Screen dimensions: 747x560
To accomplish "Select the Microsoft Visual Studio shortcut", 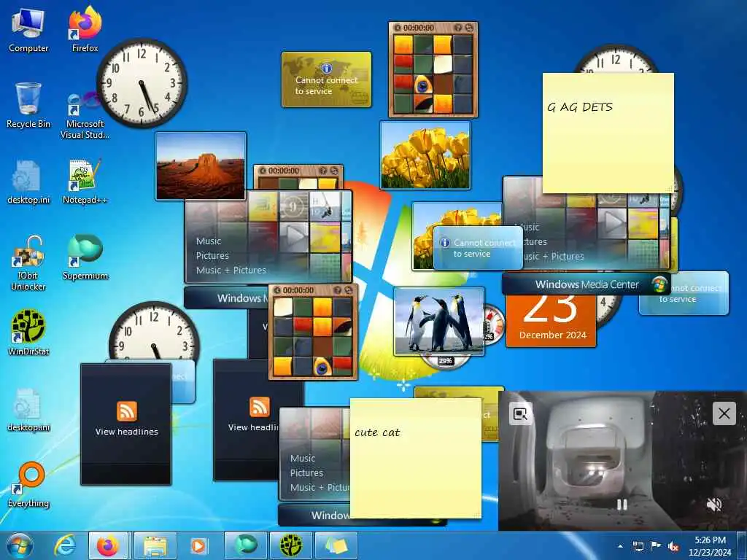I will click(x=85, y=114).
